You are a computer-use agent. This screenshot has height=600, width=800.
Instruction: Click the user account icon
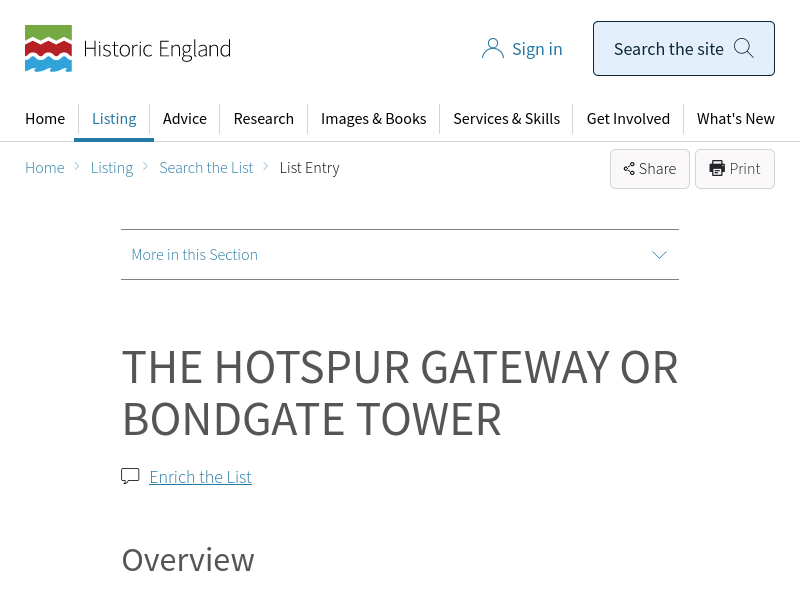pyautogui.click(x=492, y=49)
